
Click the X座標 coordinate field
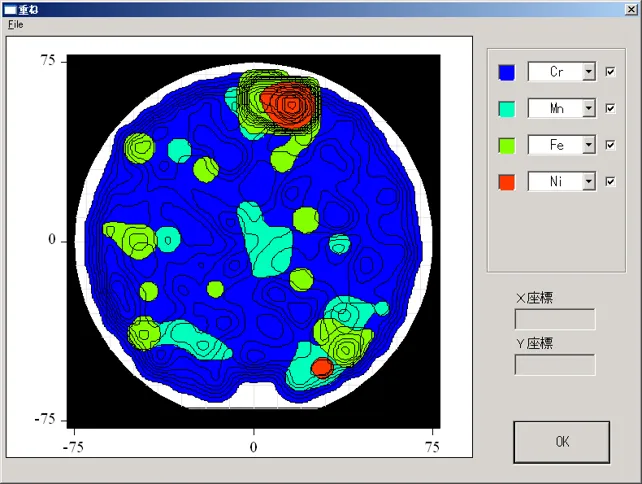tap(554, 319)
